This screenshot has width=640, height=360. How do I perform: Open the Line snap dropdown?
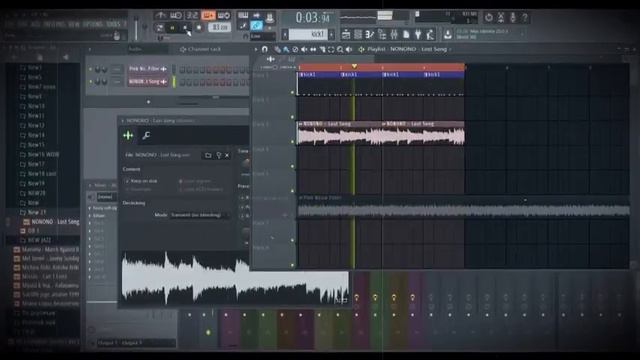[x=262, y=36]
